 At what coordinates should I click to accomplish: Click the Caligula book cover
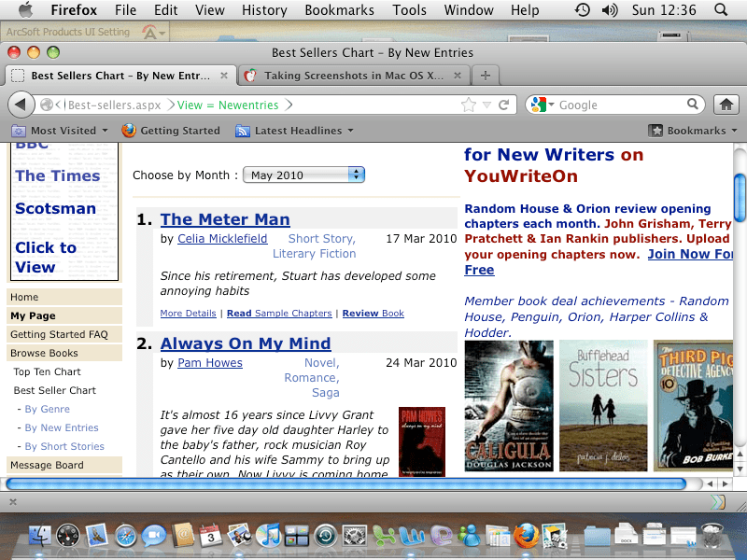[509, 406]
